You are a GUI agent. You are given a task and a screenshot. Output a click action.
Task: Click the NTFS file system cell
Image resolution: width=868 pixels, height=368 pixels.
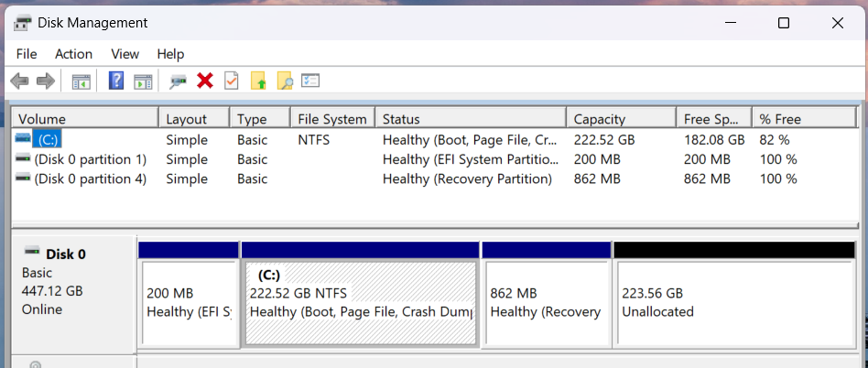[313, 139]
